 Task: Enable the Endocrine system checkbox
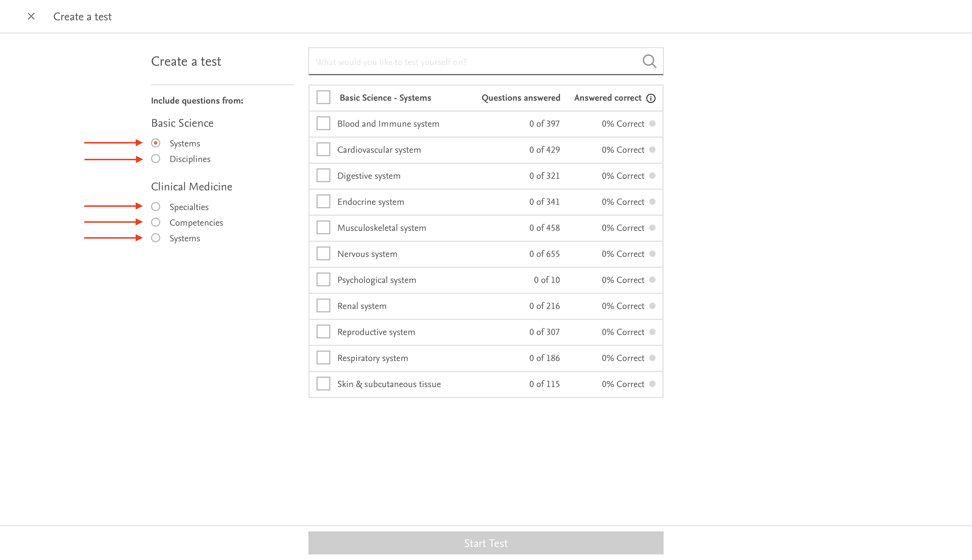323,202
